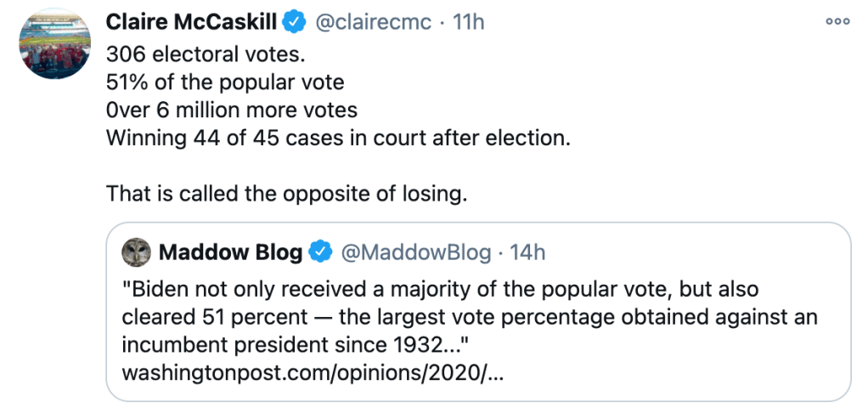Open the tweet's more options menu
This screenshot has width=868, height=408.
[837, 22]
